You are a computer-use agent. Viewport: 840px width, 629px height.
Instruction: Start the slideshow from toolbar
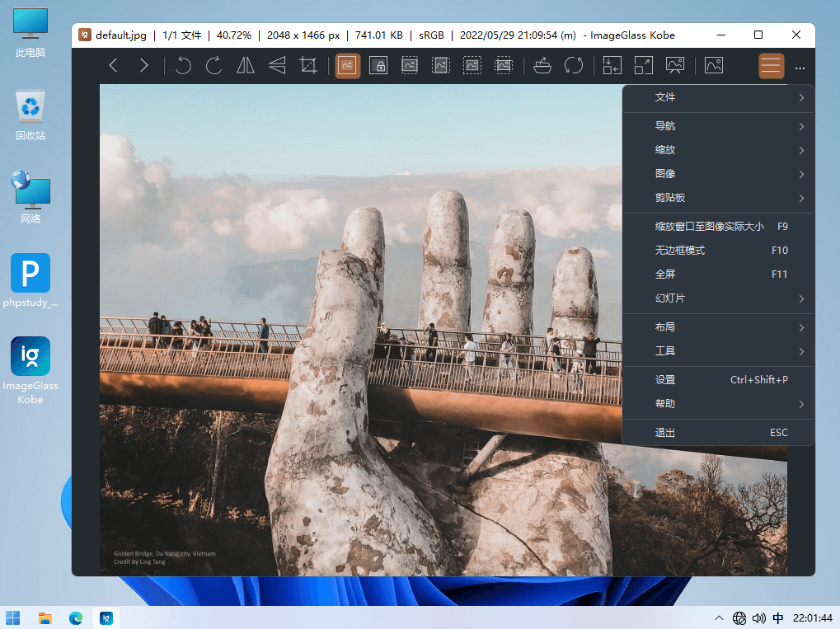point(675,66)
